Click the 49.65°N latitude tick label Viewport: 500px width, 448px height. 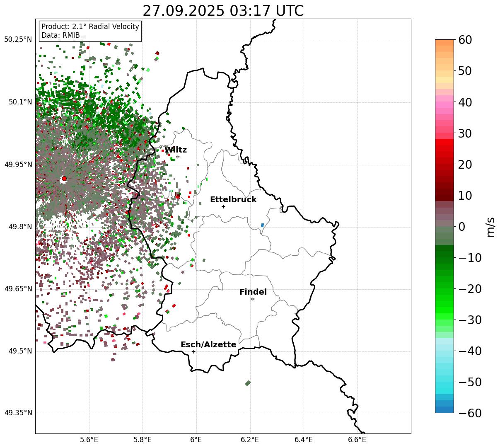point(18,289)
